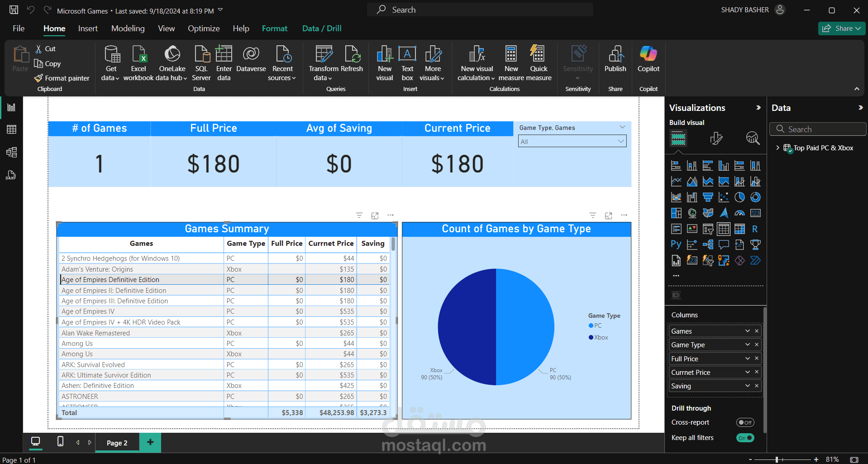Click Excel workbook in Data group
Screen dimensions: 868x464
tap(138, 63)
